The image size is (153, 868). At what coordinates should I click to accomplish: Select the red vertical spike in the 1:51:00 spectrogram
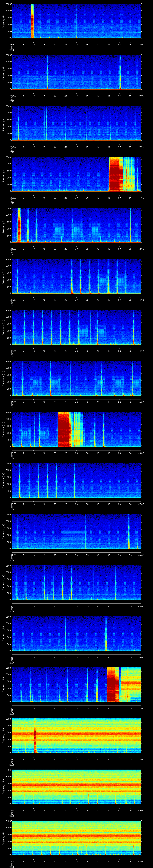click(x=35, y=736)
